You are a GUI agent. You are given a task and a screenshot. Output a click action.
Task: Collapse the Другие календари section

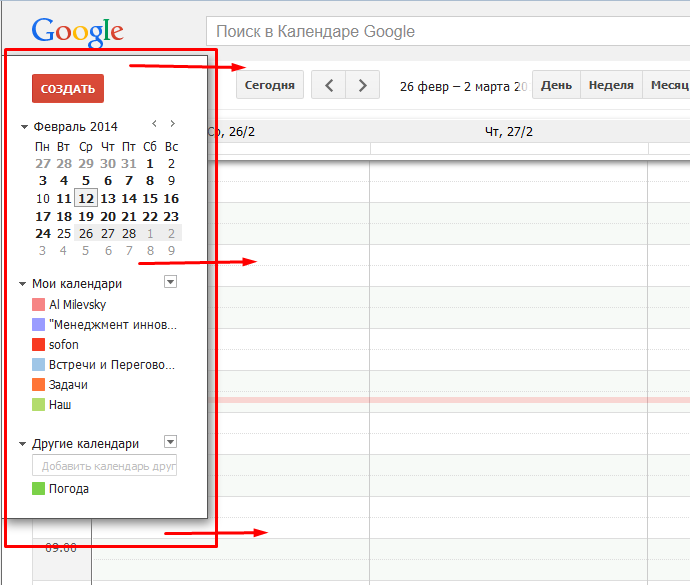[22, 444]
